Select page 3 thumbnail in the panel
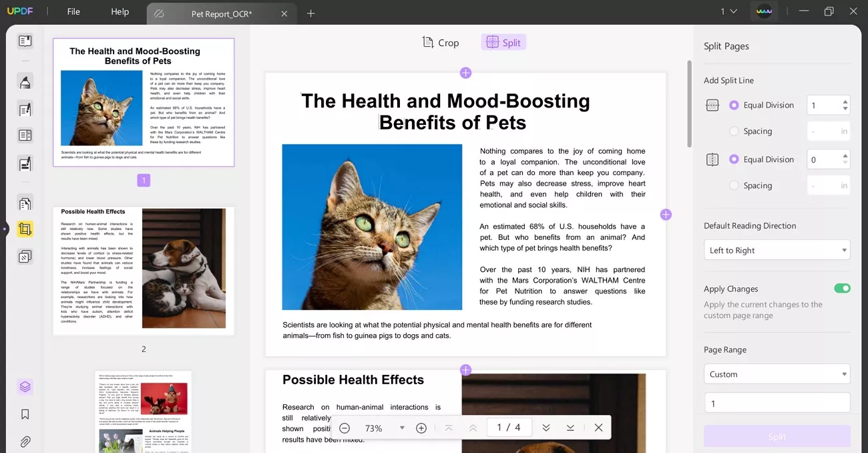The height and width of the screenshot is (453, 868). click(x=144, y=412)
